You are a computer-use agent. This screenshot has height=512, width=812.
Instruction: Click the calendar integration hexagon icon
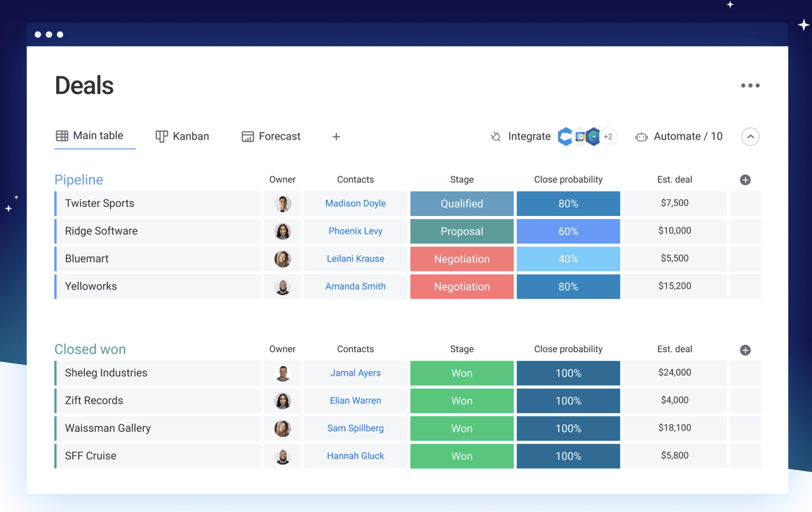pyautogui.click(x=580, y=136)
